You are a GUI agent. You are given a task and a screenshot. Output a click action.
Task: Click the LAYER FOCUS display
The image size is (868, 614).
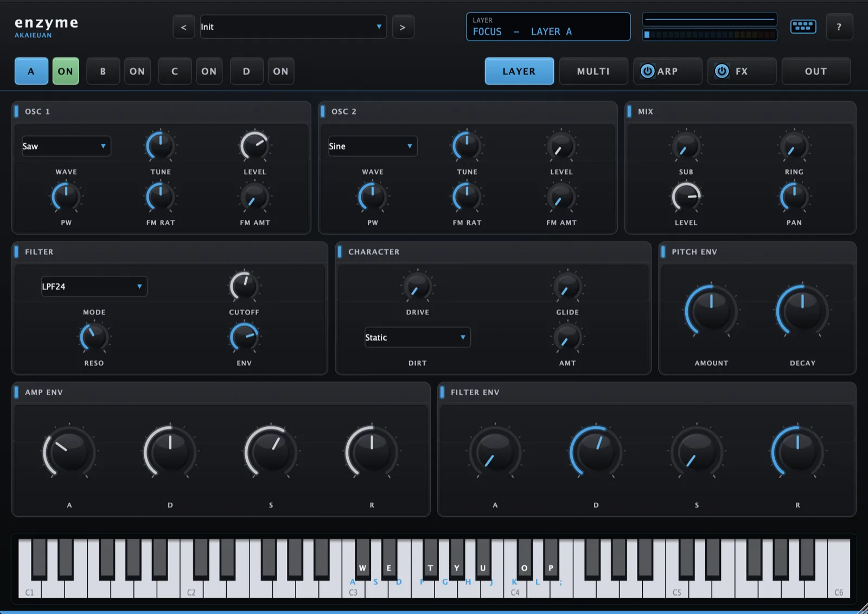[548, 27]
